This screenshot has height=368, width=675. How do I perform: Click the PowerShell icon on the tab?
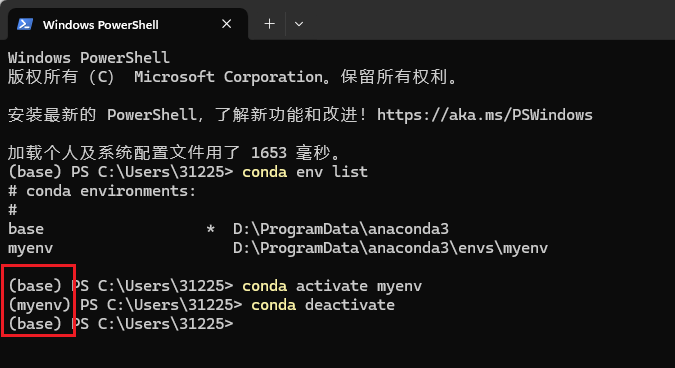point(25,24)
